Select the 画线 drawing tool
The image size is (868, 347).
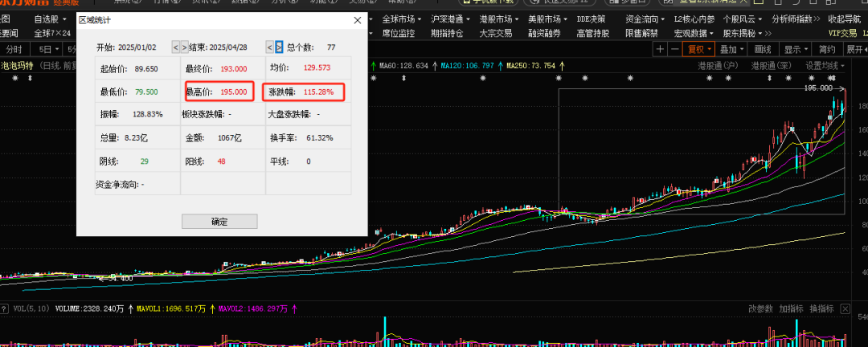(x=764, y=49)
